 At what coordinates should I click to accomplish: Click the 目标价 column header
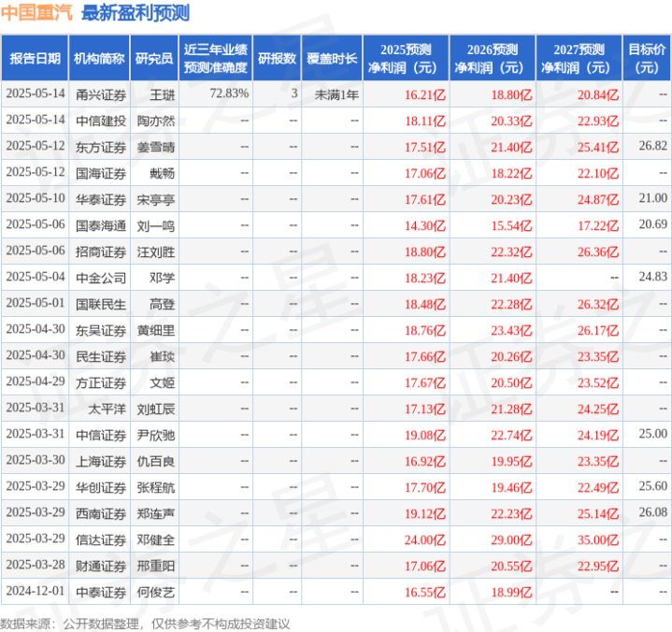coord(646,58)
